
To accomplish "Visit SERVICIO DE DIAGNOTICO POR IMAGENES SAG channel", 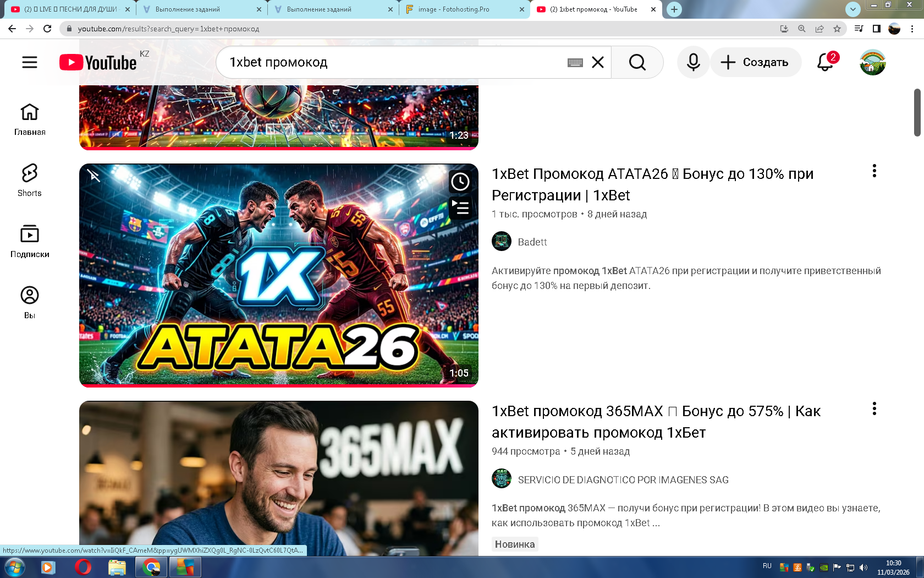I will tap(623, 480).
